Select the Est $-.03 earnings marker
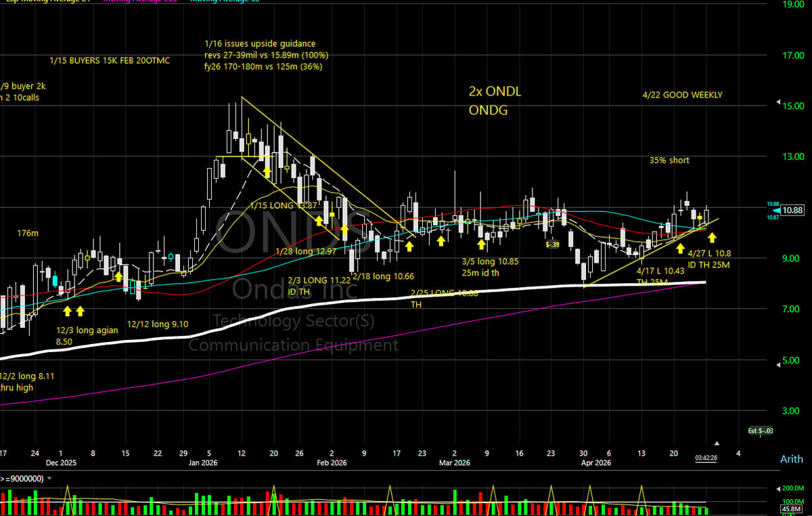812x516 pixels. pyautogui.click(x=761, y=431)
